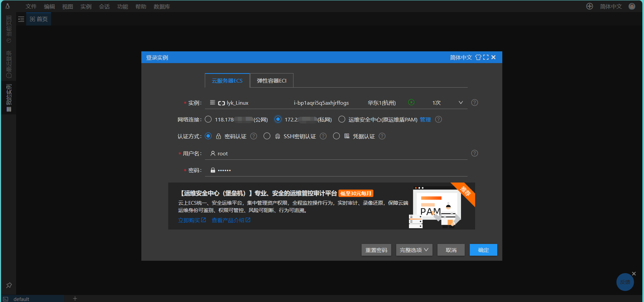Open the 当前页面 sidebar panel
644x302 pixels.
coord(9,29)
